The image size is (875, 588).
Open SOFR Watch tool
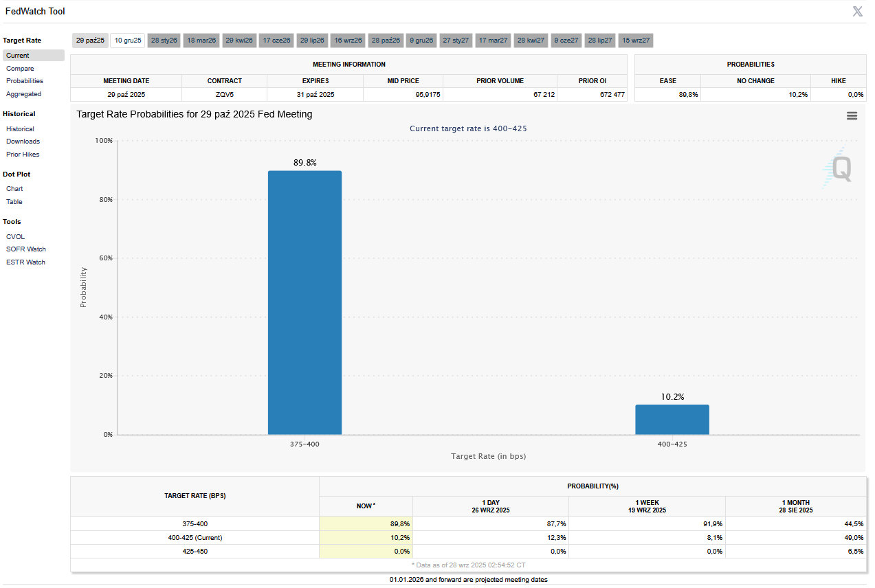26,249
